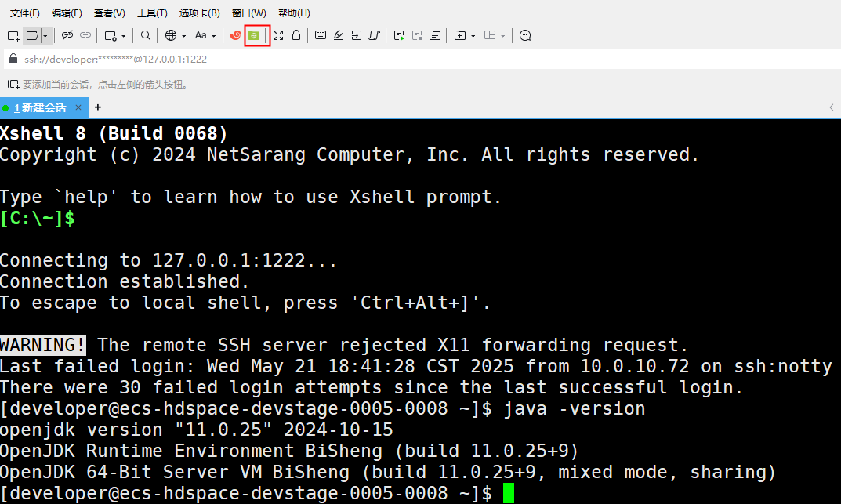Expand the Properties dropdown arrow
The height and width of the screenshot is (504, 841).
click(x=123, y=36)
